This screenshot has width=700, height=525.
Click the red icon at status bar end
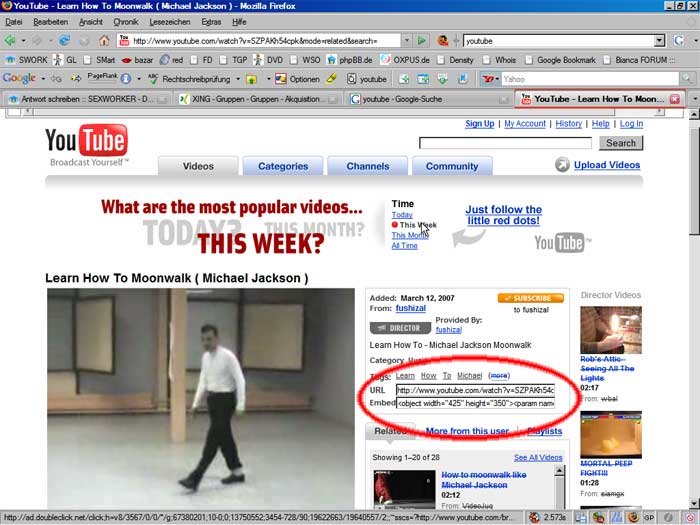(690, 518)
